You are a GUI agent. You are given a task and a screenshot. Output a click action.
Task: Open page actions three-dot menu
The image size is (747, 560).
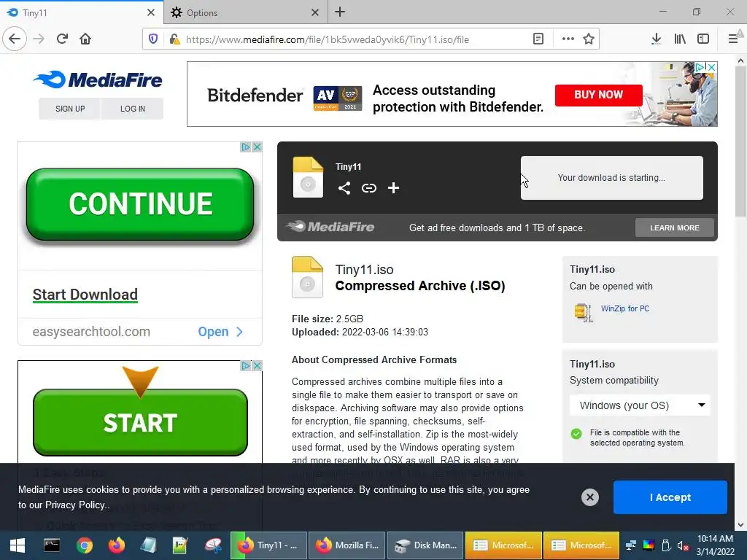coord(568,39)
